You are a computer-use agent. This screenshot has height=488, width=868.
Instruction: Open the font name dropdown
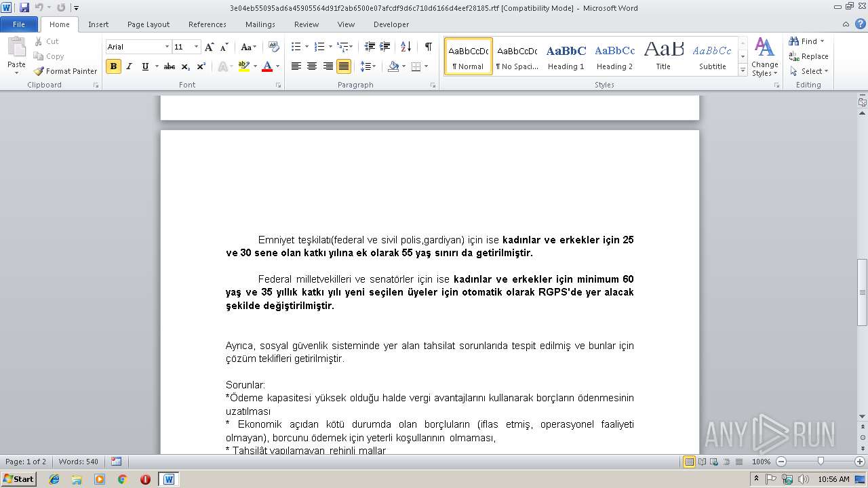coord(167,47)
